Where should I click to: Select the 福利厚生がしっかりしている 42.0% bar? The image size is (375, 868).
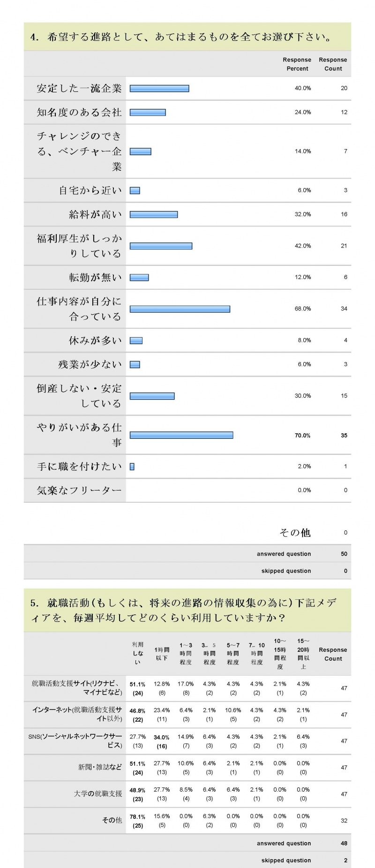tap(161, 246)
